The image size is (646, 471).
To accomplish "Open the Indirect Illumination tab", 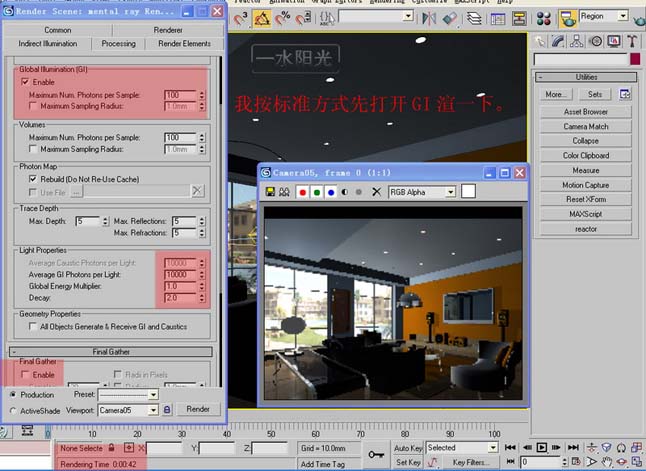I will point(47,44).
